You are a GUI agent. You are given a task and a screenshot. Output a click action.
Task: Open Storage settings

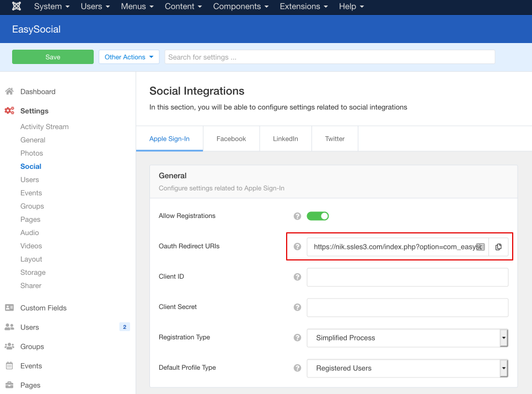(x=33, y=273)
